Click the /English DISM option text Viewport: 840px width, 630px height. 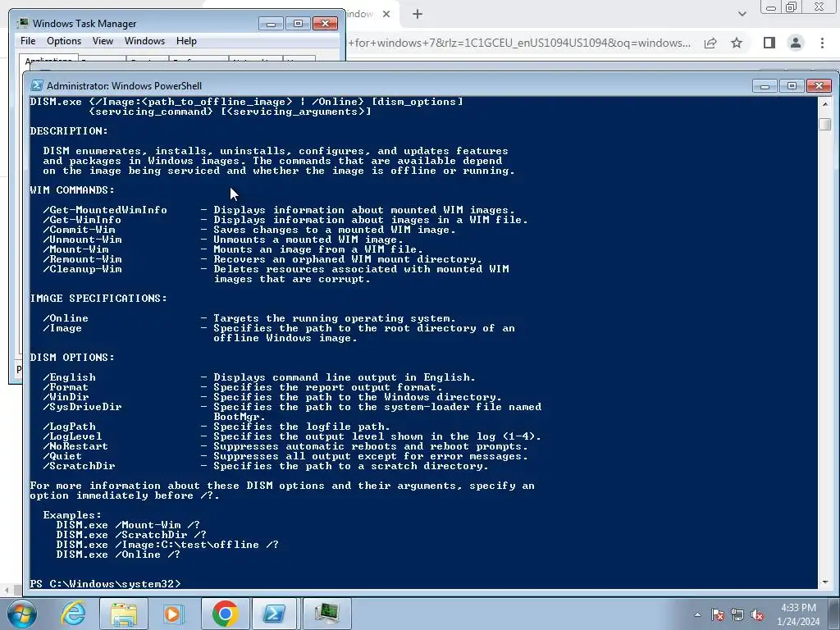pos(69,377)
